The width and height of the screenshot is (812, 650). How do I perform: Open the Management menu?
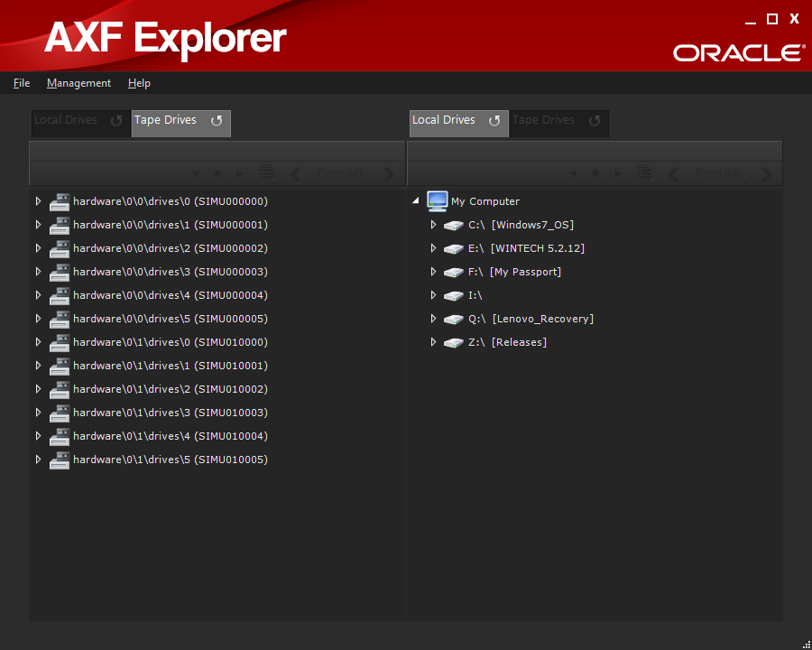78,83
